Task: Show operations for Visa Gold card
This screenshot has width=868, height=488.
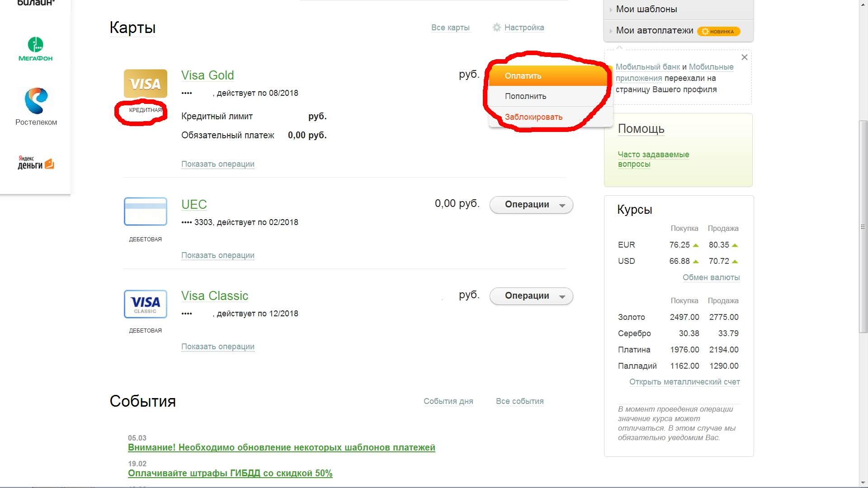Action: (217, 164)
